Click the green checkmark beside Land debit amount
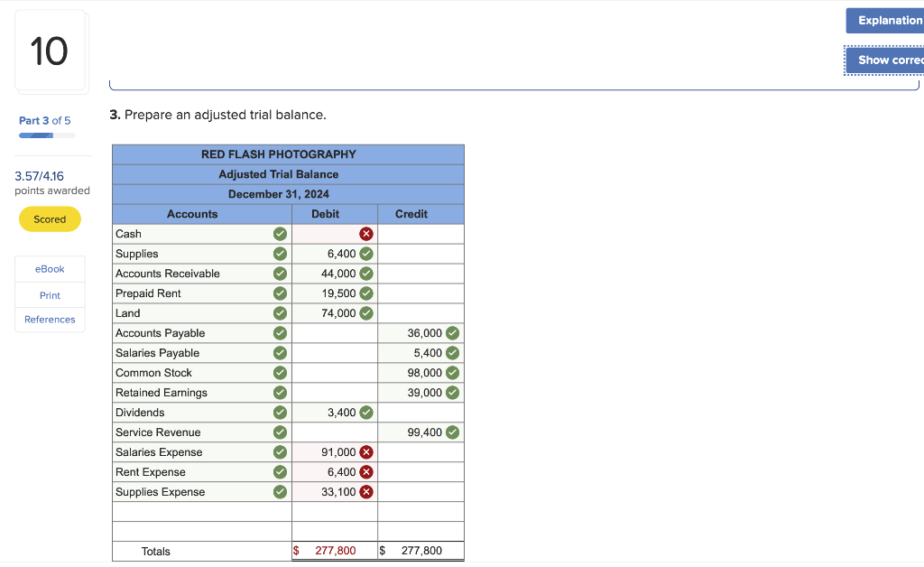This screenshot has width=924, height=567. pyautogui.click(x=365, y=312)
